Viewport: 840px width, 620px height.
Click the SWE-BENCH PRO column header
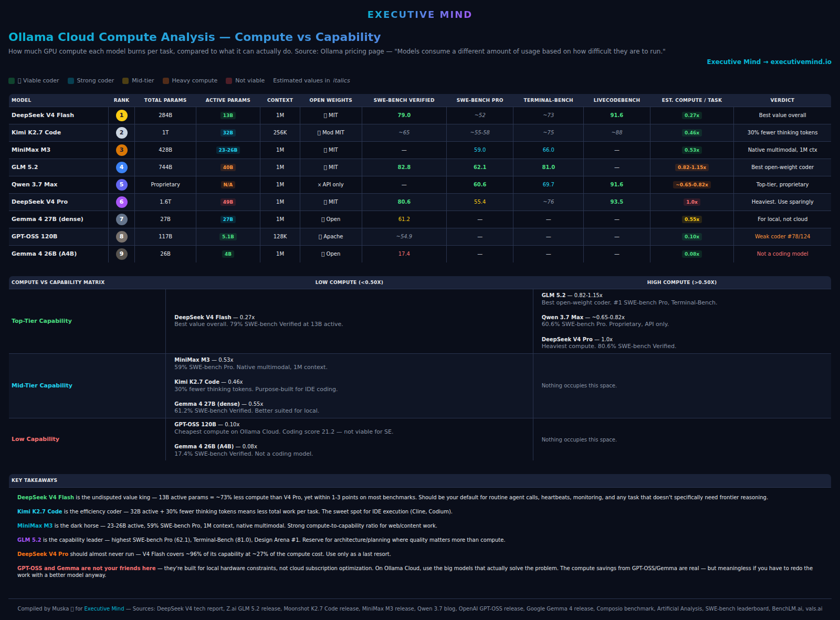tap(480, 100)
